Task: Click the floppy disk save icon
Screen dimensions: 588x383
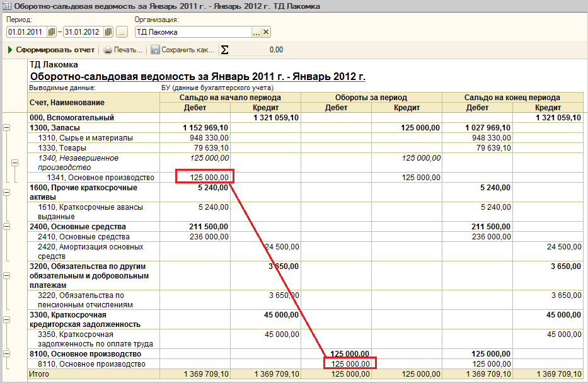Action: click(155, 50)
